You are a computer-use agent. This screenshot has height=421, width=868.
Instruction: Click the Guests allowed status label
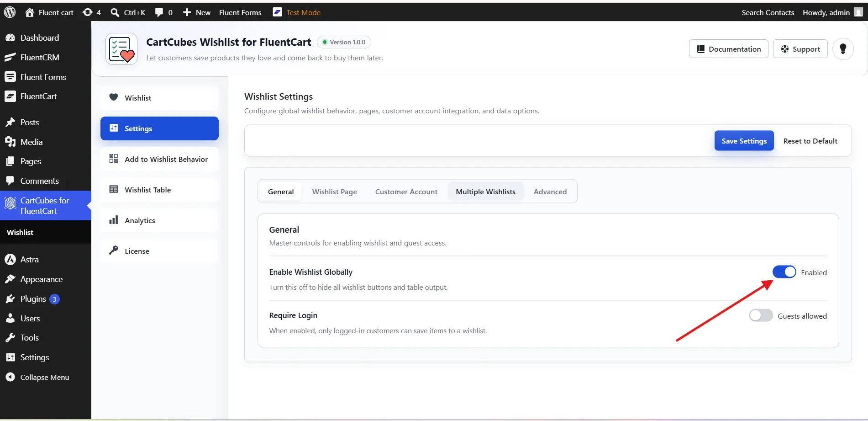[x=802, y=316]
